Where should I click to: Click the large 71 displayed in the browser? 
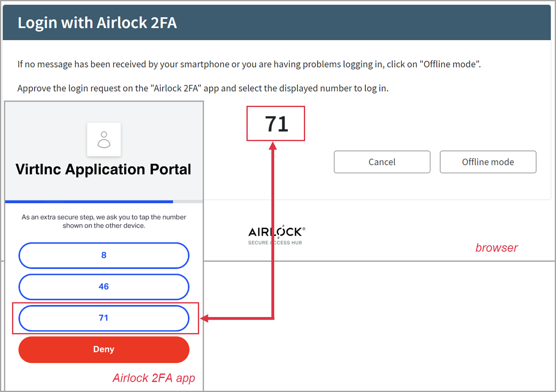click(276, 124)
